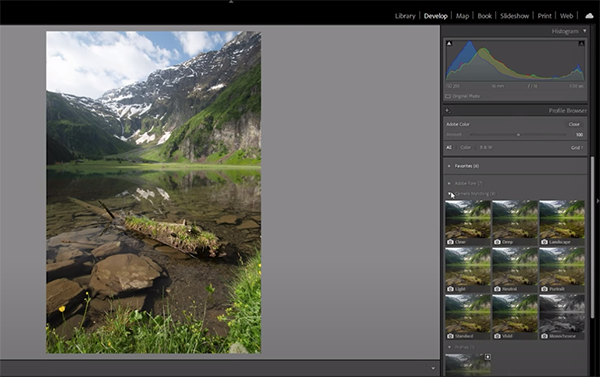Image resolution: width=600 pixels, height=377 pixels.
Task: Apply the Standard camera profile thumbnail
Action: click(468, 317)
